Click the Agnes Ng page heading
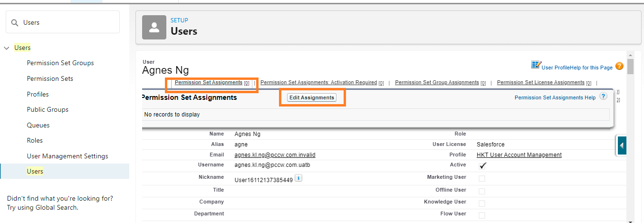The image size is (644, 223). pyautogui.click(x=165, y=70)
